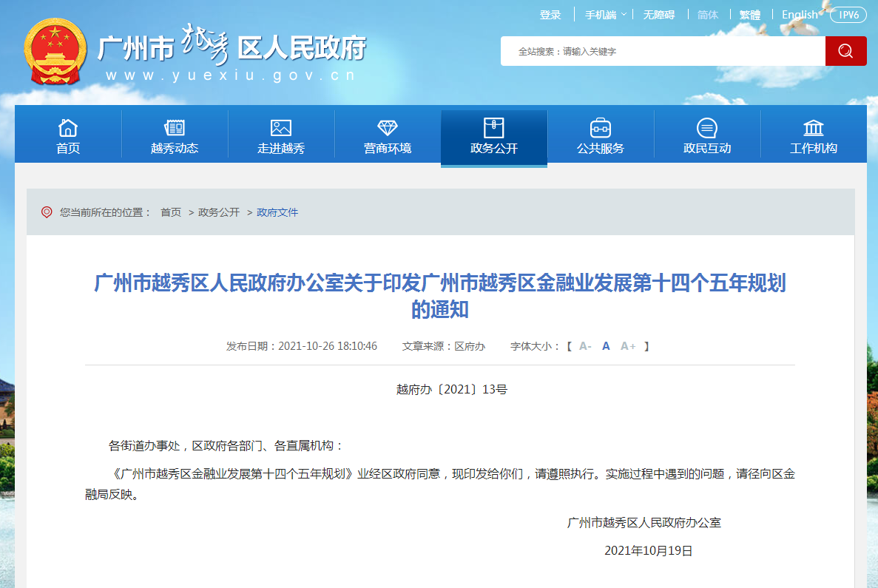Open 政民互动 chat bubble icon
The width and height of the screenshot is (878, 588).
[x=706, y=128]
